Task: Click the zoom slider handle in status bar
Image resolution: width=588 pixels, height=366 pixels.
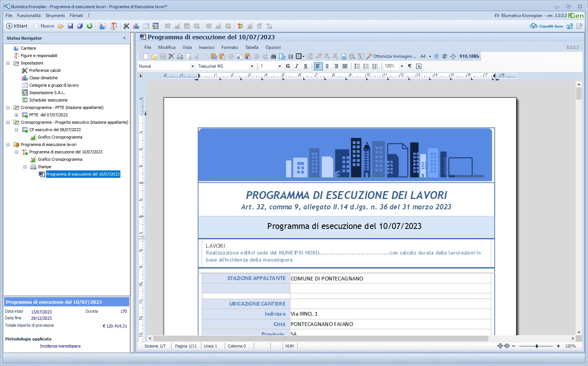Action: coord(537,346)
